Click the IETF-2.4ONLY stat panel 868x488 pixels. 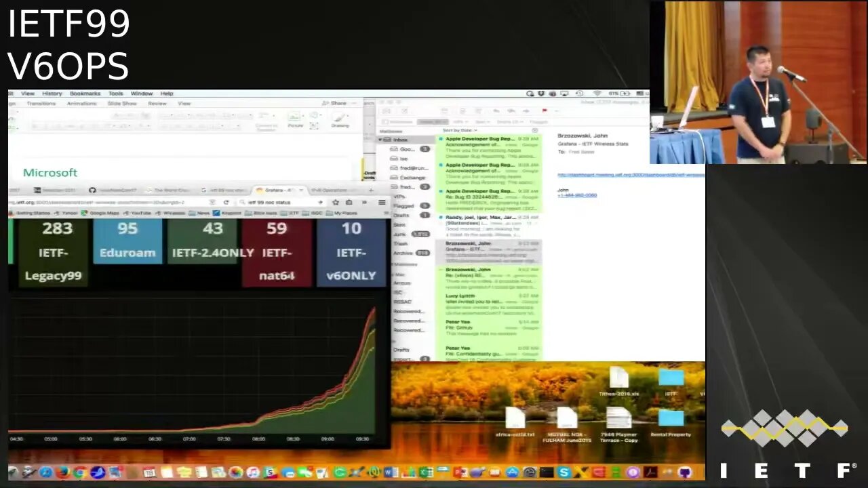pyautogui.click(x=202, y=241)
